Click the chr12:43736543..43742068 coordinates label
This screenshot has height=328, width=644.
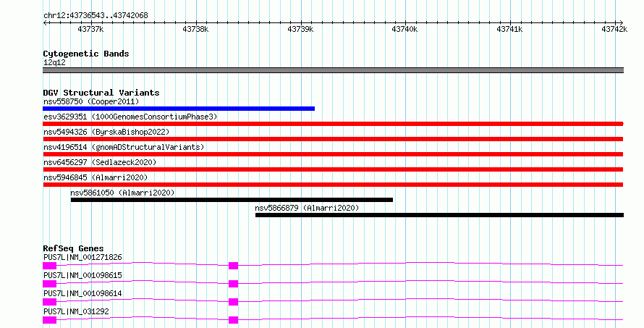point(96,16)
